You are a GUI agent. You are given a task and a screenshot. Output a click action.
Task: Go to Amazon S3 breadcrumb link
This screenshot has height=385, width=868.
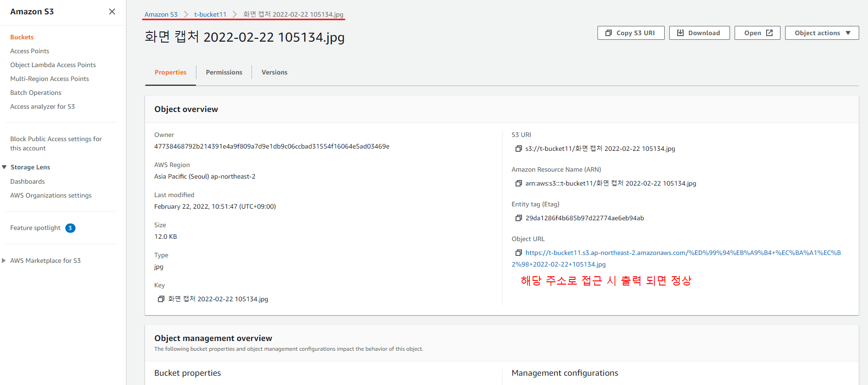(161, 14)
